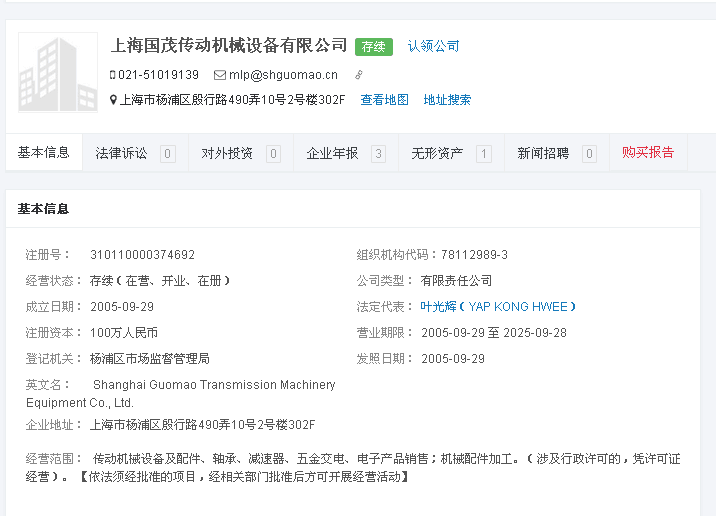716x516 pixels.
Task: Click the 无形资产 count badge showing 1
Action: (x=483, y=154)
